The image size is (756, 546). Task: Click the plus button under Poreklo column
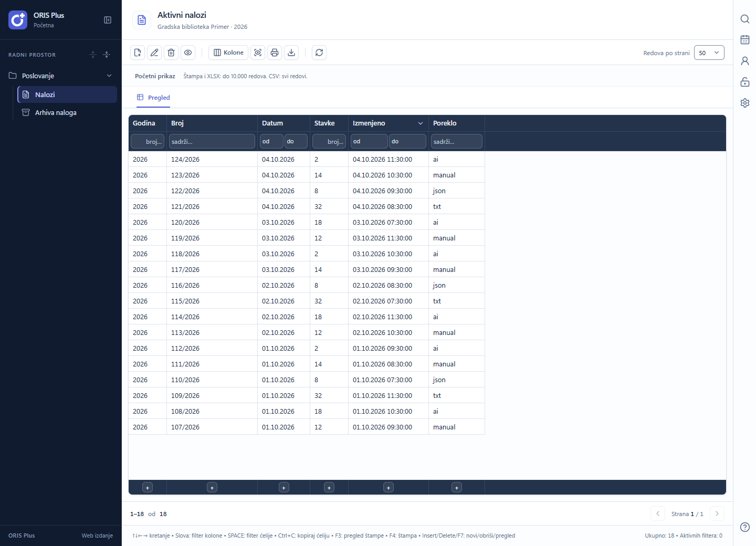tap(457, 488)
